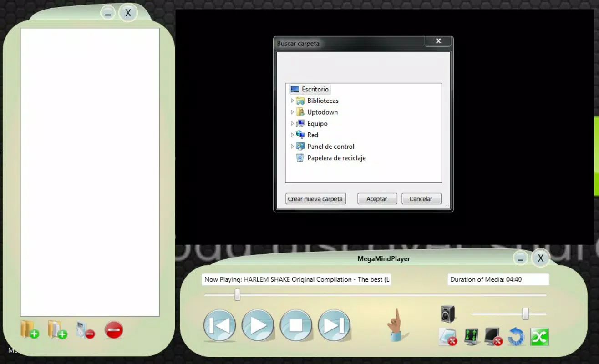
Task: Close the playlist window
Action: (128, 13)
